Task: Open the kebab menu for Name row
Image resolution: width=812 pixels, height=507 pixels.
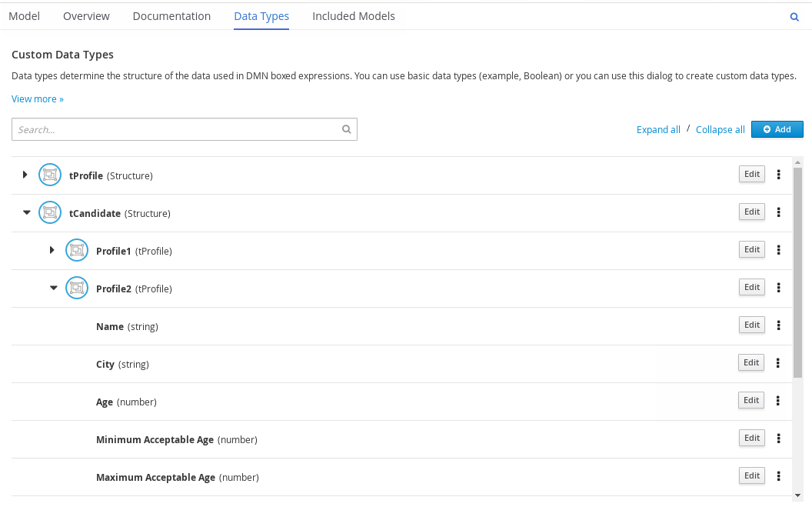Action: (778, 325)
